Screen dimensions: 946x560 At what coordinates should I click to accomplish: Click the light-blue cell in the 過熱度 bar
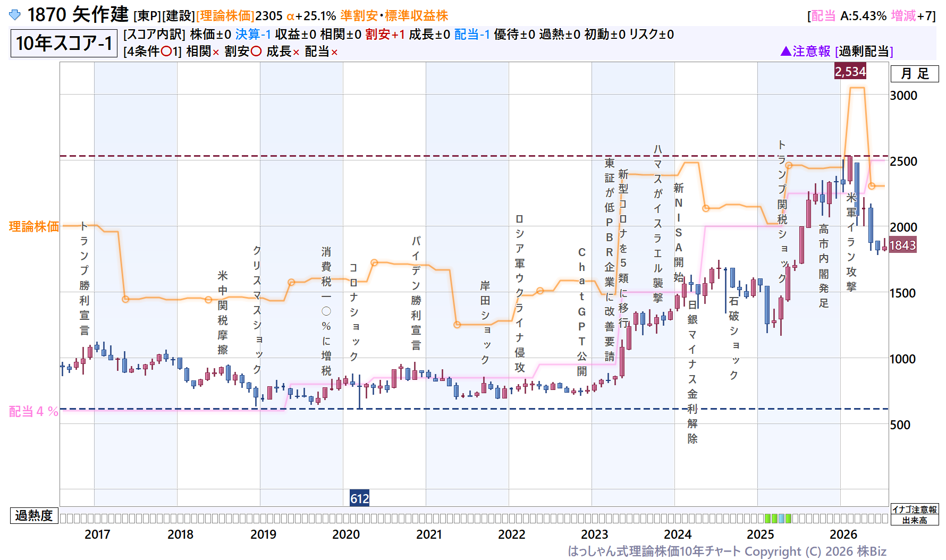click(x=781, y=519)
